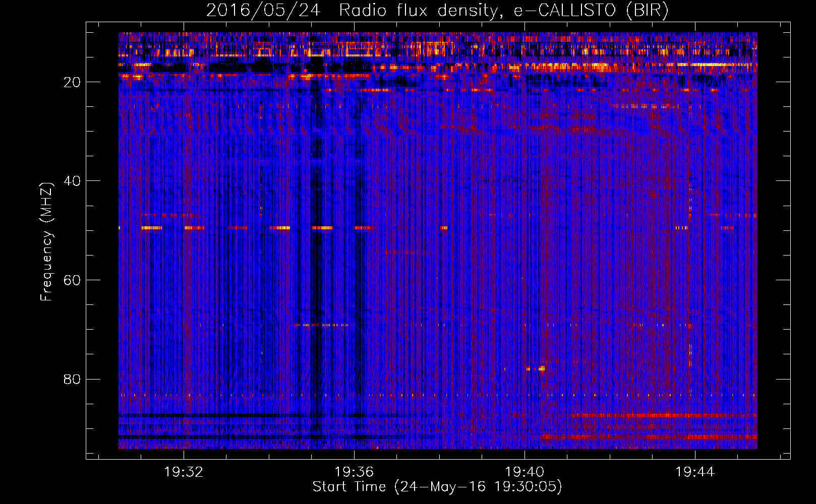Click the 80 frequency tick label
816x504 pixels.
point(72,379)
